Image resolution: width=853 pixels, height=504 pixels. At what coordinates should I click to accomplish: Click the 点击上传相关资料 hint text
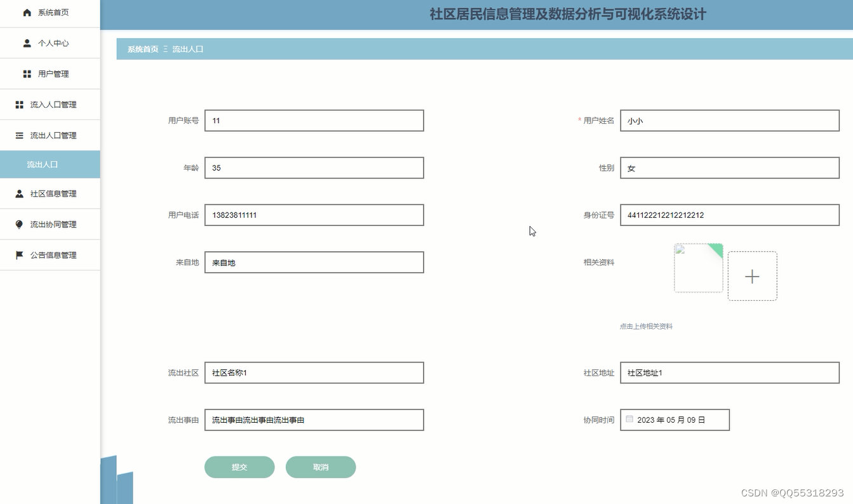click(646, 326)
